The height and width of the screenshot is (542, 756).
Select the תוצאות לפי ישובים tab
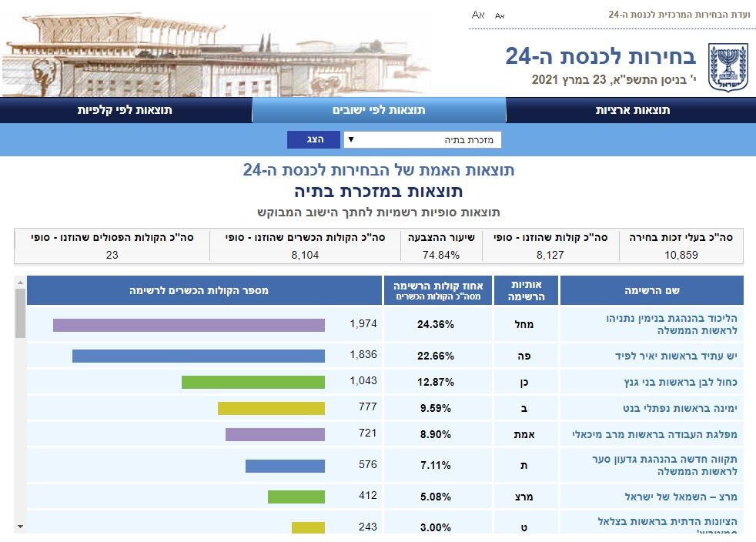tap(379, 110)
